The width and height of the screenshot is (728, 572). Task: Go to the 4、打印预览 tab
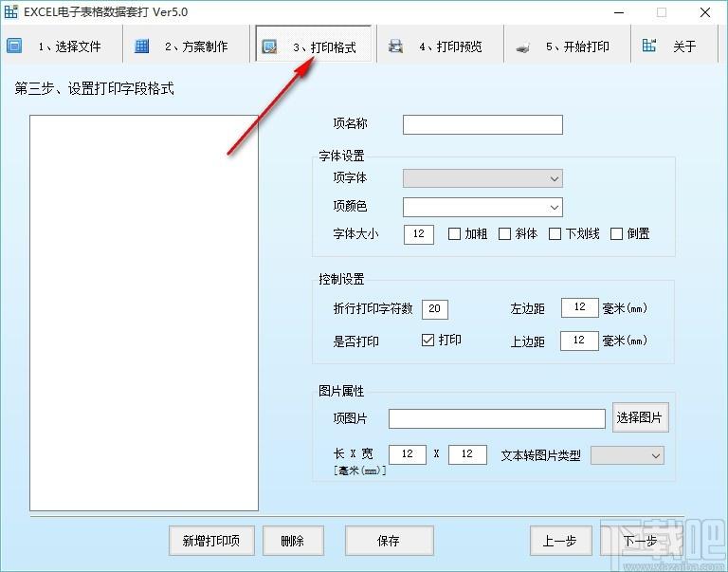[440, 45]
